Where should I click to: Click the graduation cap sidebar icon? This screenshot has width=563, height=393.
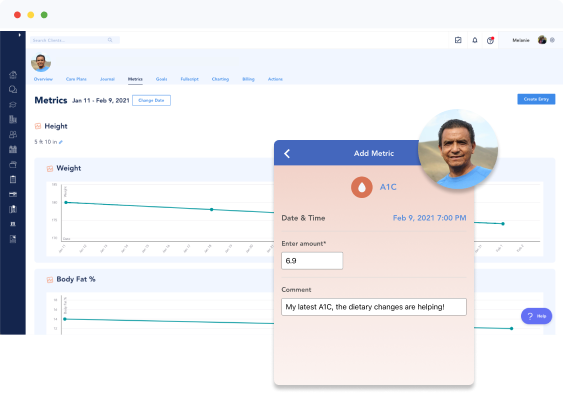(x=13, y=104)
